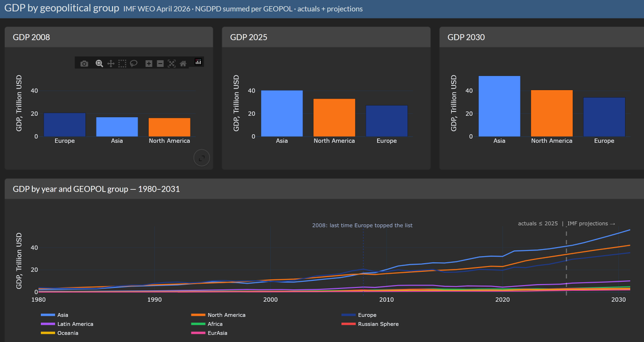Expand GDP 2008 chart to fullscreen

pyautogui.click(x=201, y=158)
